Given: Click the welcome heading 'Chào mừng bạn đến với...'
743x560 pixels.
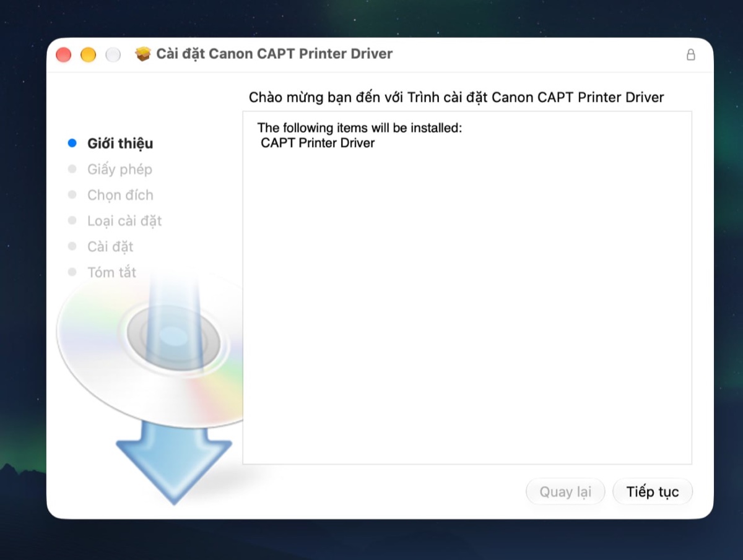Looking at the screenshot, I should point(456,97).
